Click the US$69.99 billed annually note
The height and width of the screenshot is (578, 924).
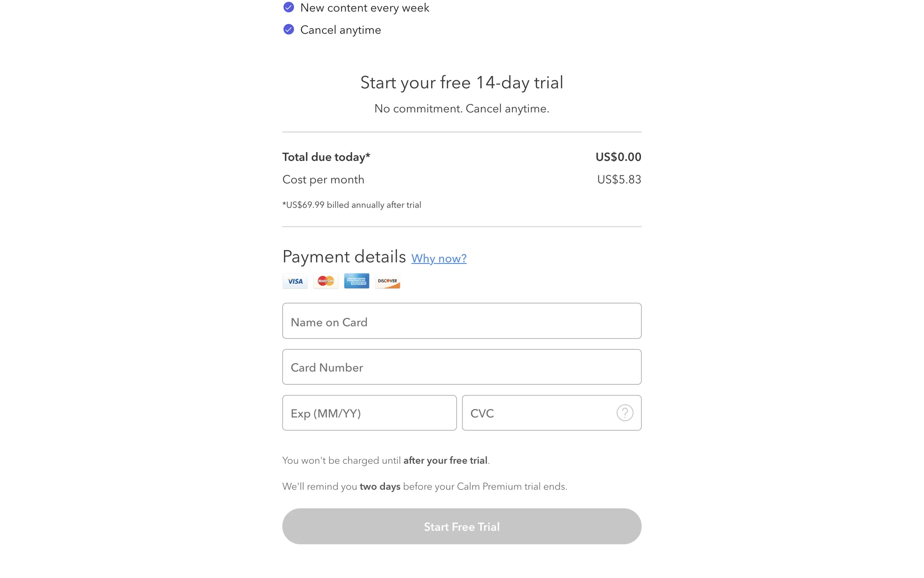click(x=352, y=205)
